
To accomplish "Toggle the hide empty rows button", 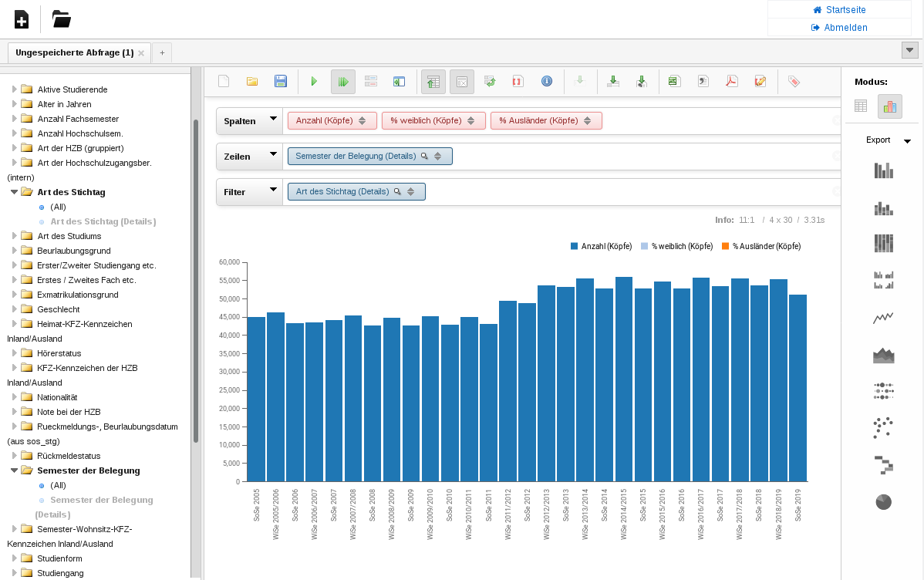I will pos(462,82).
